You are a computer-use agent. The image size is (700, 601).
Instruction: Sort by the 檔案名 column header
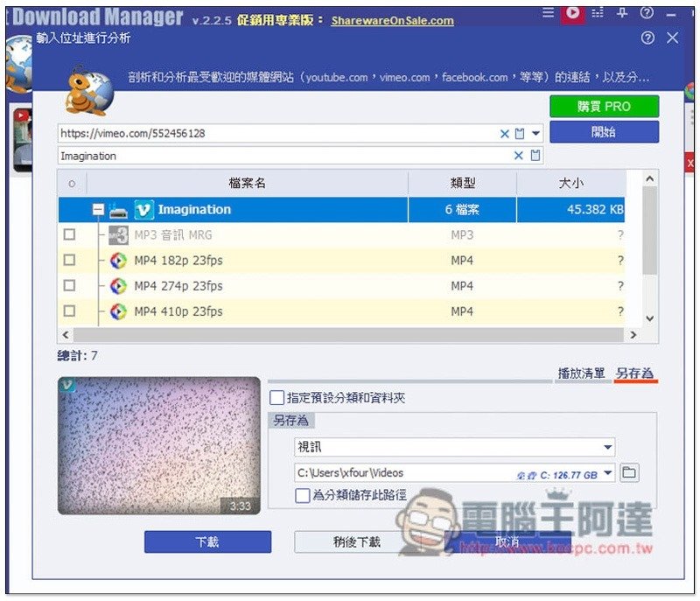pos(247,183)
